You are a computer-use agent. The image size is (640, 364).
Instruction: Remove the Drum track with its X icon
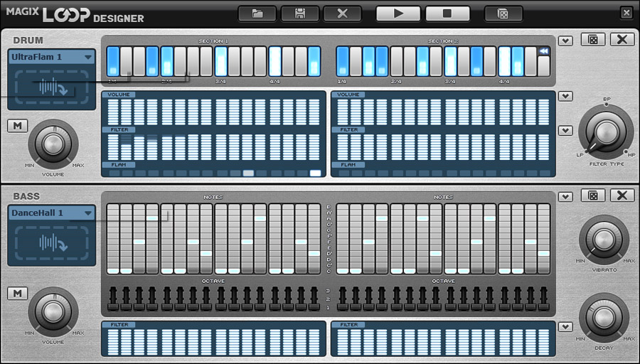click(x=622, y=39)
